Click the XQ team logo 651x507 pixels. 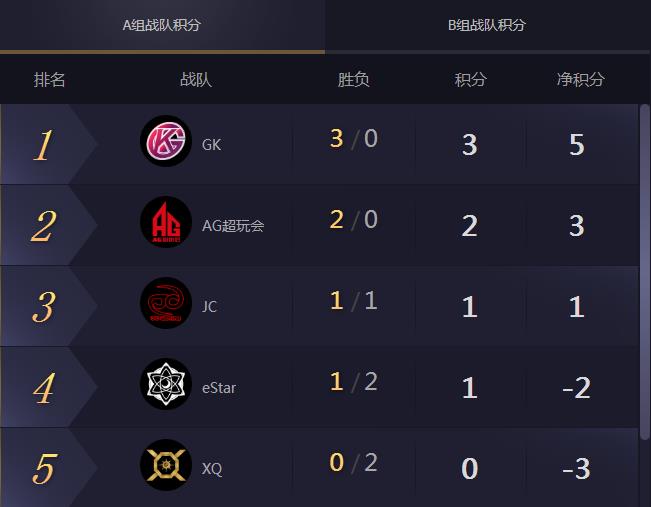(x=166, y=465)
